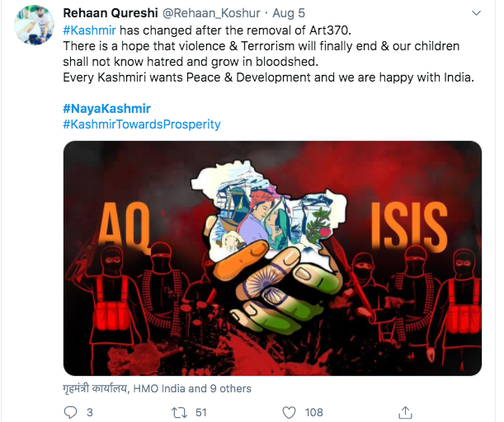Expand the tweet options chevron

(x=476, y=13)
